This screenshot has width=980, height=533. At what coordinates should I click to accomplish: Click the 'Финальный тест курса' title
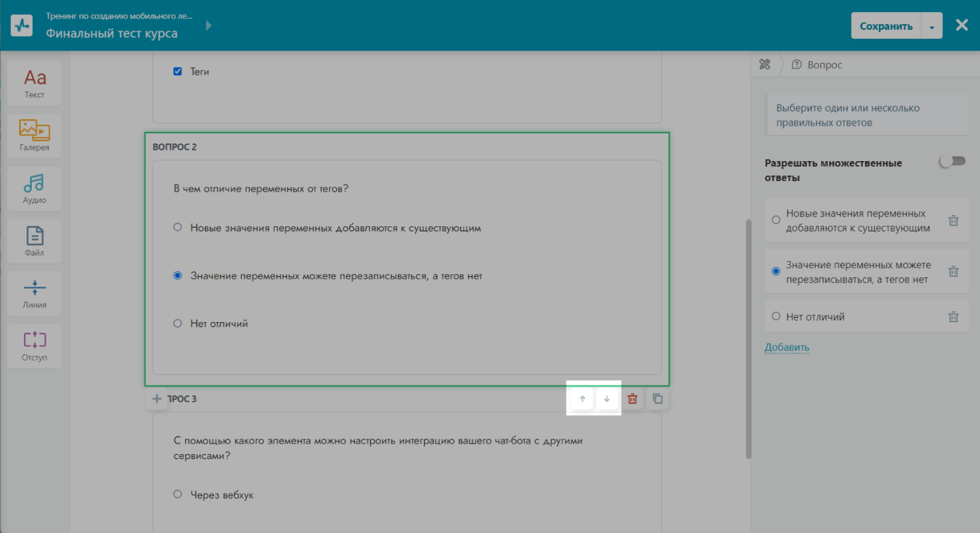pos(112,33)
